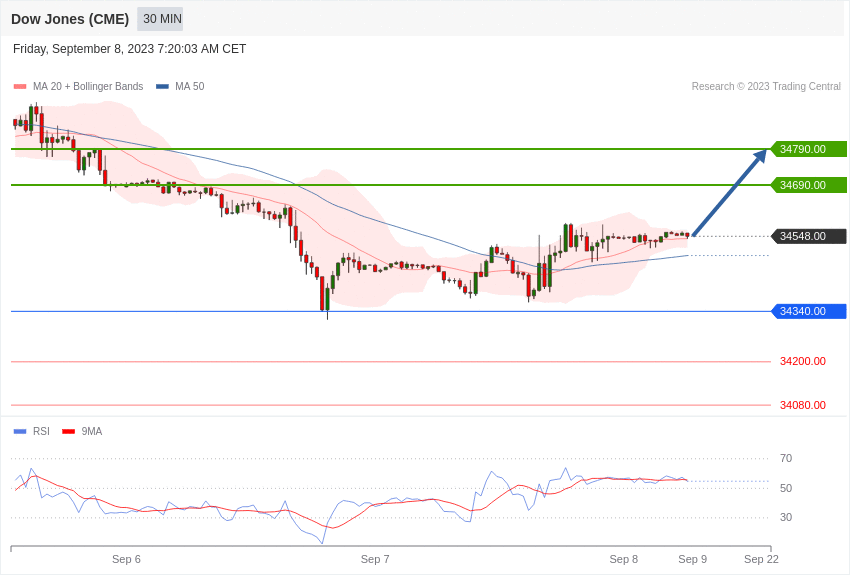Click the RSI legend label

(x=41, y=432)
